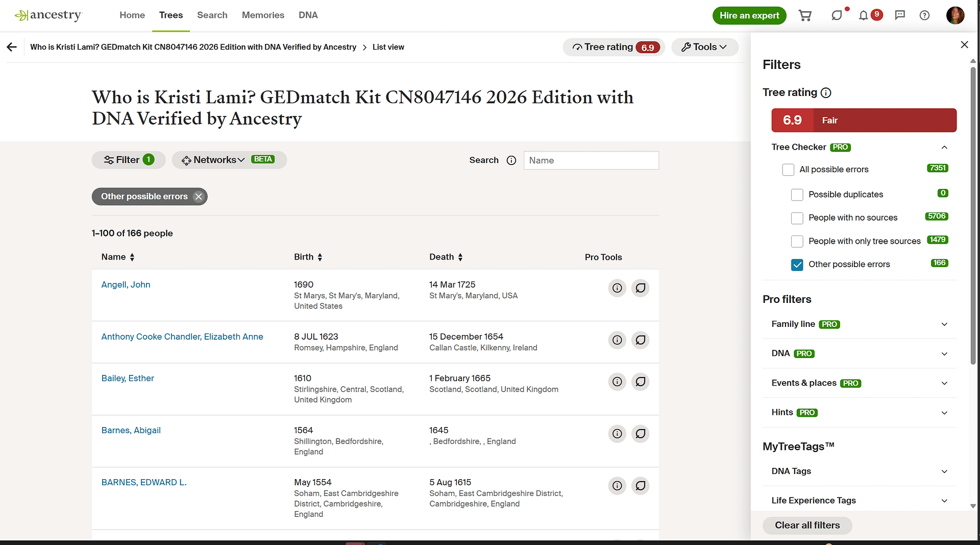Click Clear all filters
The height and width of the screenshot is (545, 980).
807,525
